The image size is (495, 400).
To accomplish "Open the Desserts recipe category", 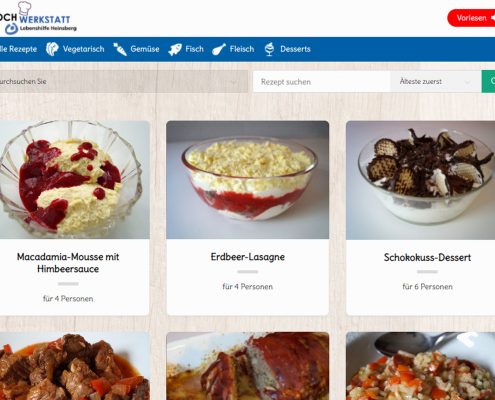I will tap(295, 49).
